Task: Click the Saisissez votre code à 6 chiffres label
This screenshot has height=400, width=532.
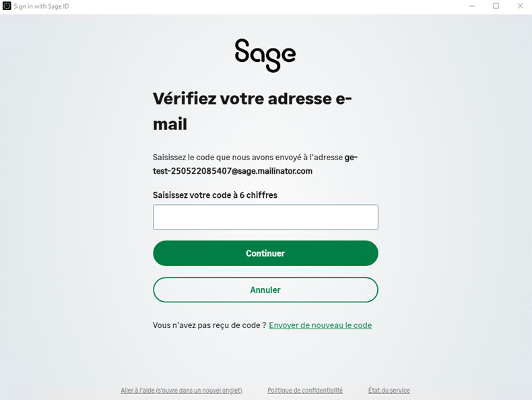Action: [215, 195]
